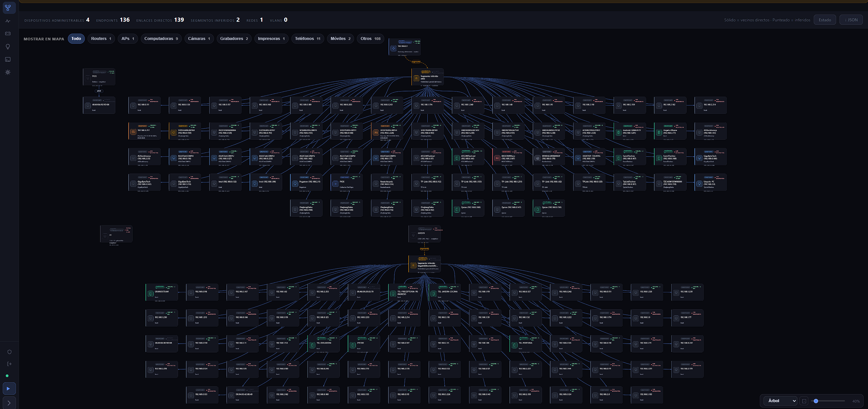Click the fit-to-view square icon near the zoom slider
Viewport: 868px width, 409px height.
(804, 401)
